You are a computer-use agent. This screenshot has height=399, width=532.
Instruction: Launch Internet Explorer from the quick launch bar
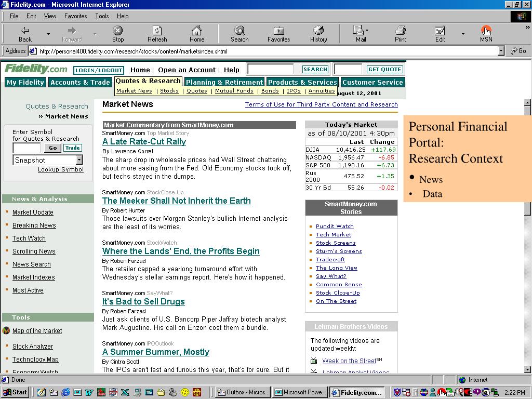(x=65, y=392)
